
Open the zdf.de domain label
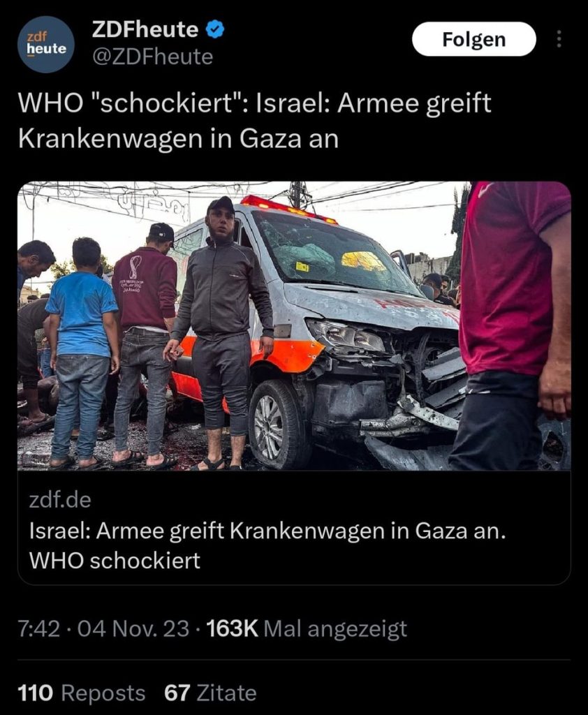[60, 500]
